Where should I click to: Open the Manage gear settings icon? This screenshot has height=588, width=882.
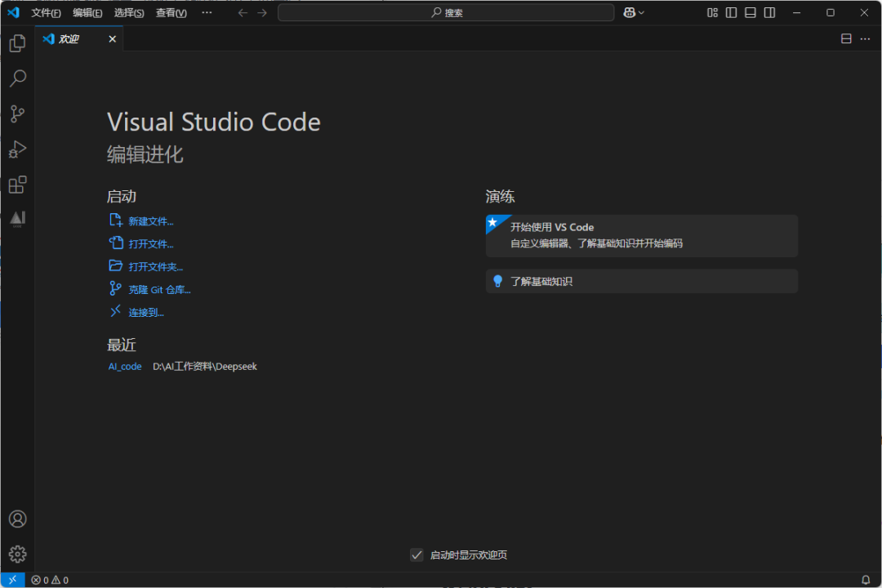[17, 554]
